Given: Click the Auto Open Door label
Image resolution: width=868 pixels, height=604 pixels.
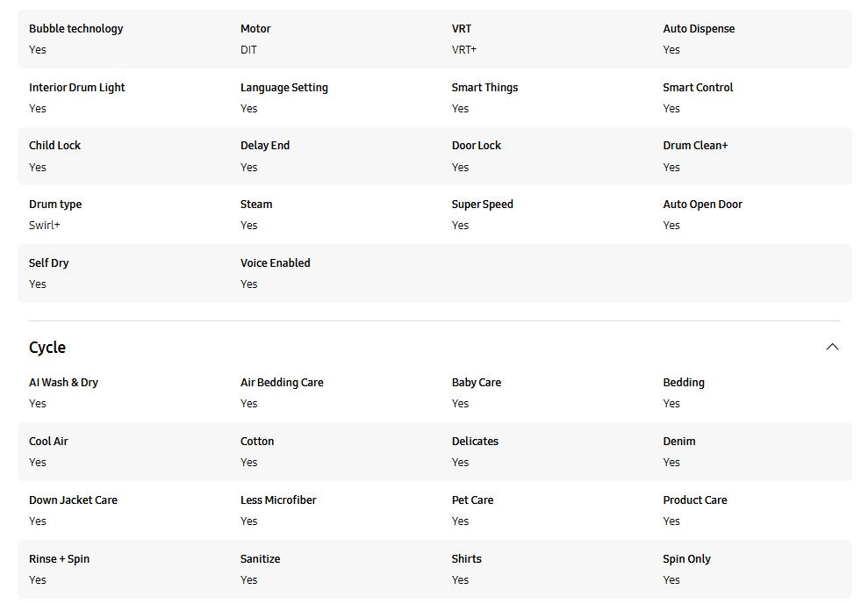Looking at the screenshot, I should pyautogui.click(x=702, y=205).
